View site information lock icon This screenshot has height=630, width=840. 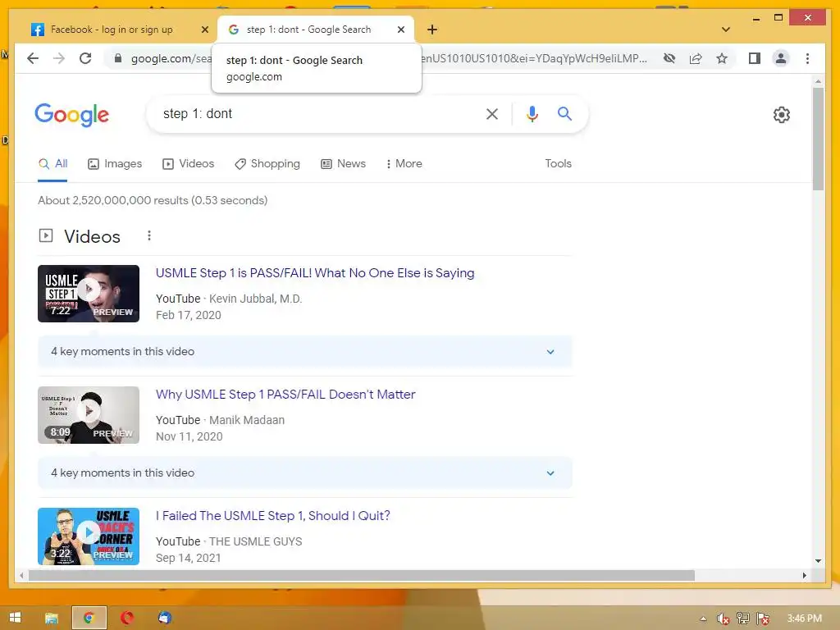[x=118, y=58]
